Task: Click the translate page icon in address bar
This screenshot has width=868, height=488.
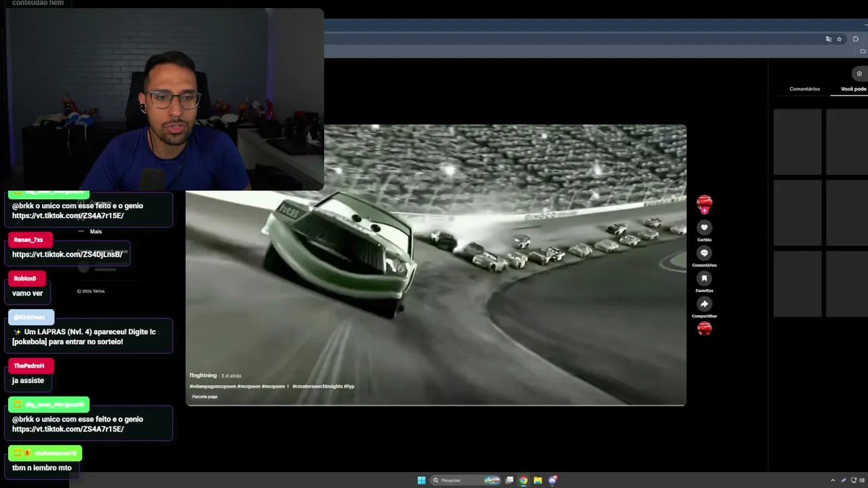Action: 829,39
